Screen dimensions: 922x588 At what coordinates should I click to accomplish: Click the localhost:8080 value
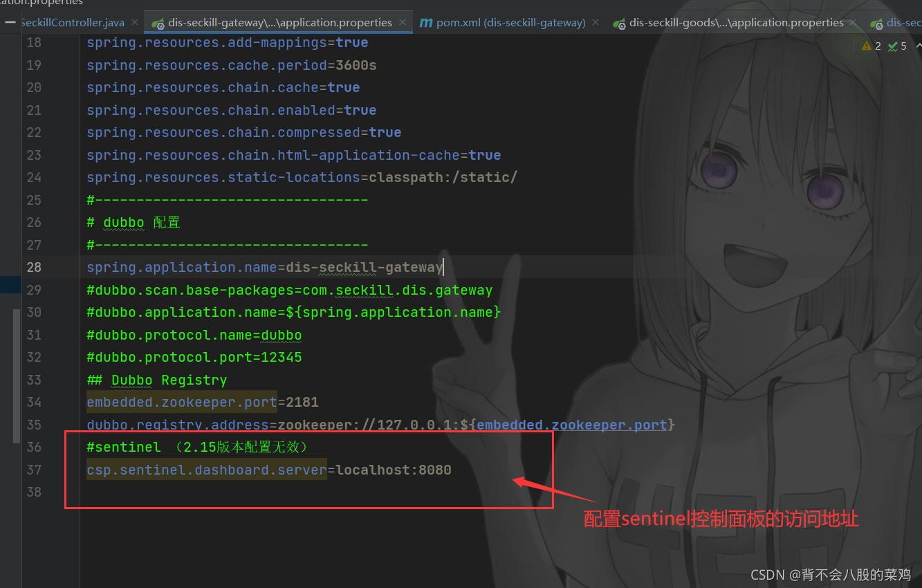pos(394,470)
